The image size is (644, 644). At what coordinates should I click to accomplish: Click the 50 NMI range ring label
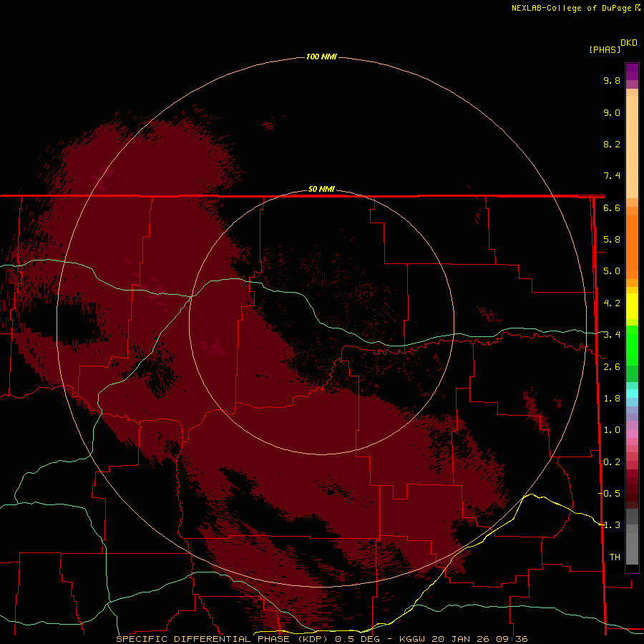(321, 189)
